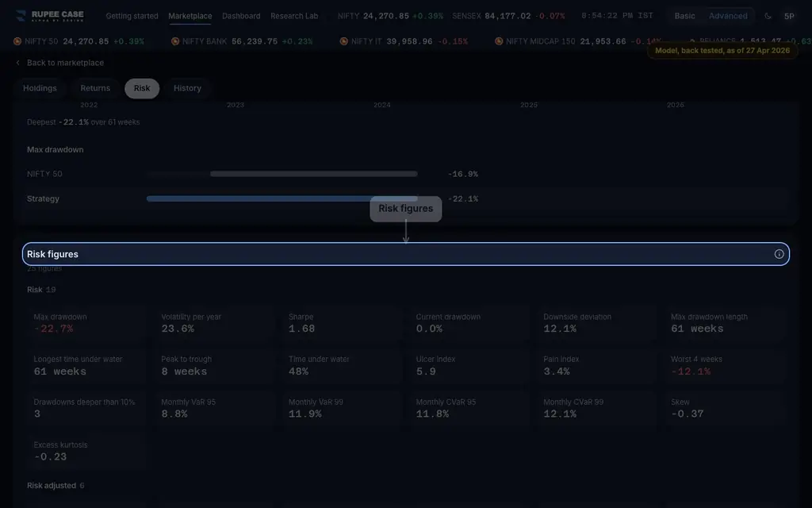Click the Volatility per year 23.6% card

coord(213,324)
